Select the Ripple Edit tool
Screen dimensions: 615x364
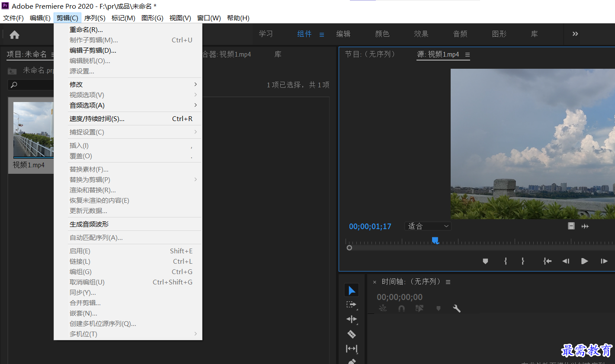pyautogui.click(x=352, y=319)
